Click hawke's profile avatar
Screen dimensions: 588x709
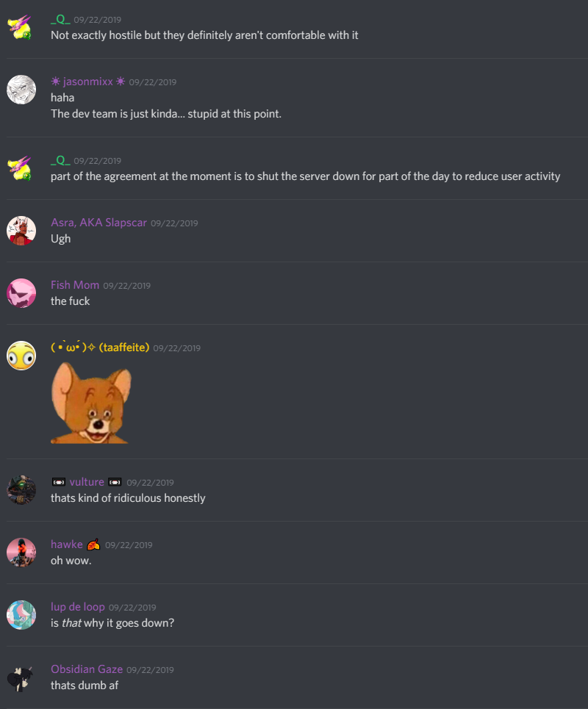(x=21, y=553)
